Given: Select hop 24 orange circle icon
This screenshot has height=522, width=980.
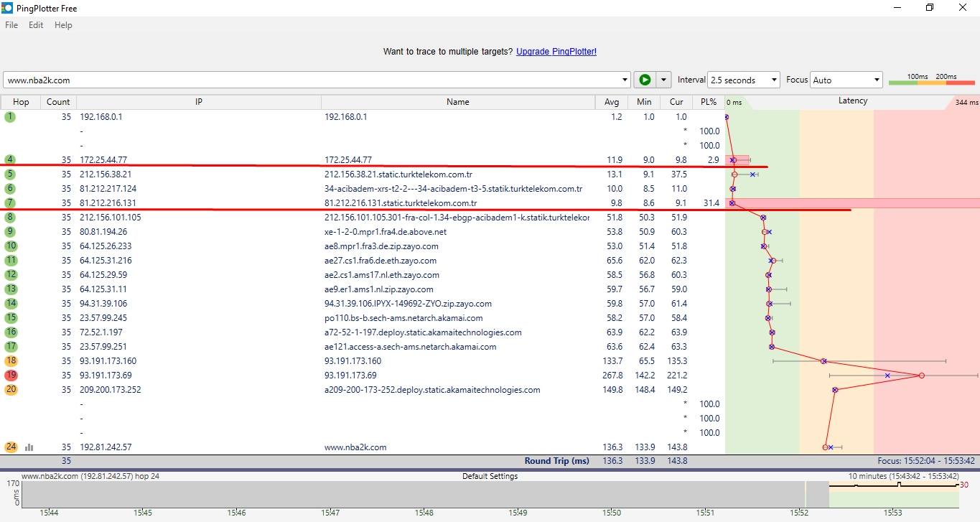Looking at the screenshot, I should 11,447.
